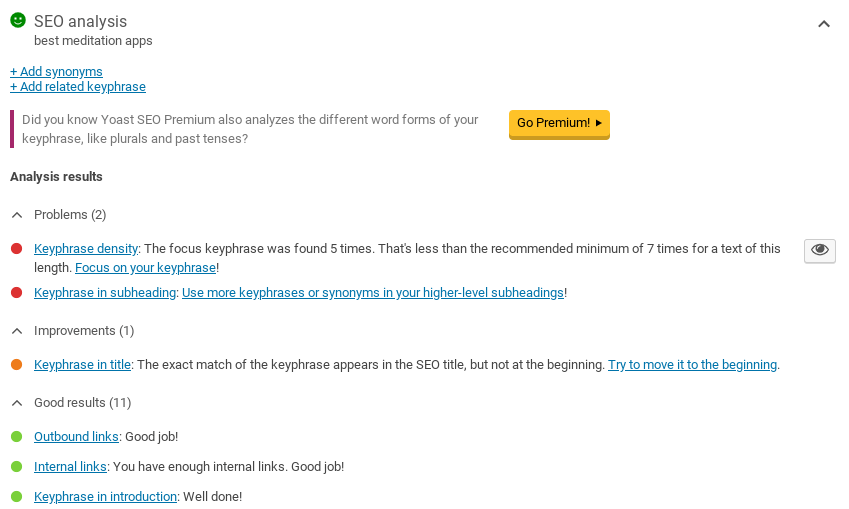Click Add synonyms link

click(56, 72)
